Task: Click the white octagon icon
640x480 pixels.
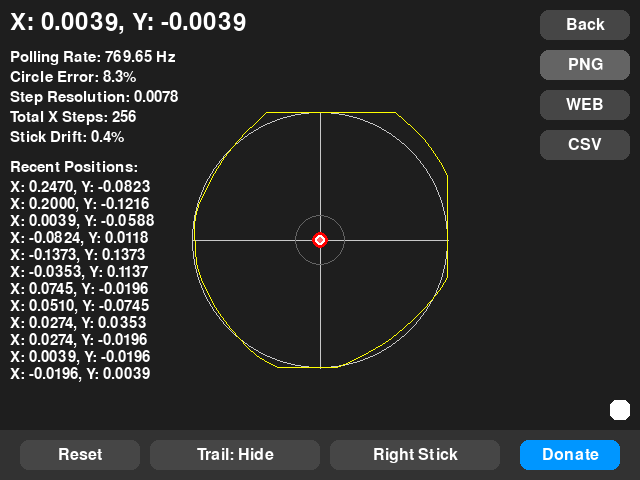Action: (x=619, y=409)
